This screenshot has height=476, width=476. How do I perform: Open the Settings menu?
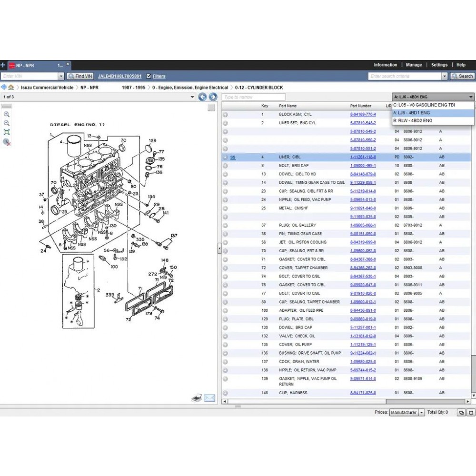439,65
